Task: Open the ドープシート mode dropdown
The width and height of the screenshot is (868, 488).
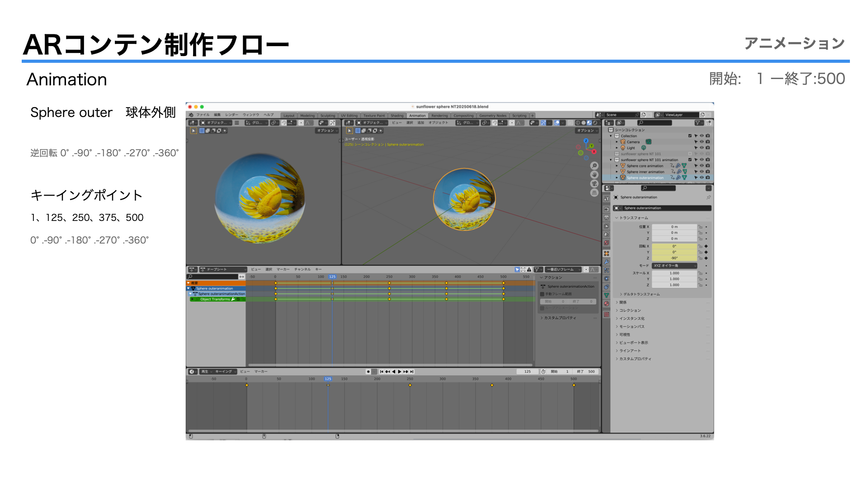Action: point(223,269)
